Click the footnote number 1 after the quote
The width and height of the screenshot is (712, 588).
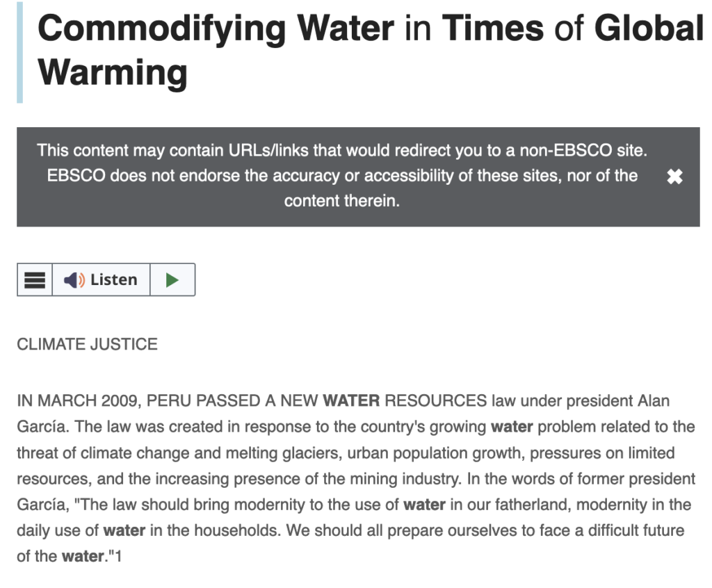click(x=118, y=557)
